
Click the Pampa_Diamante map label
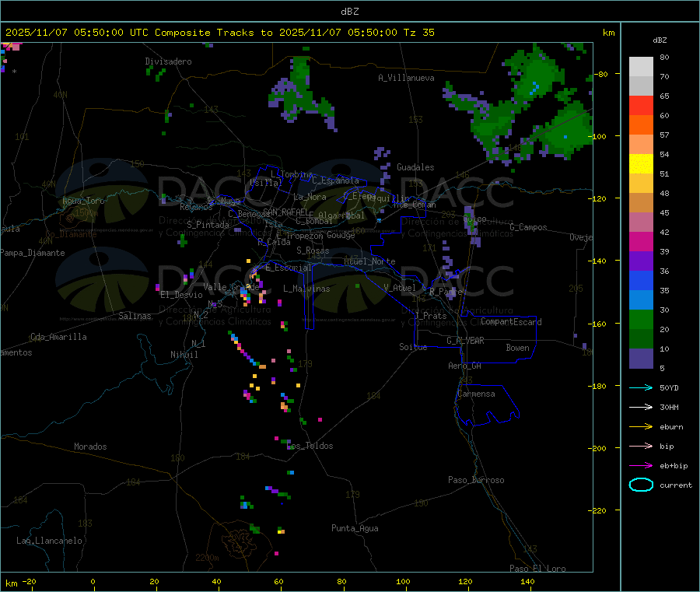pyautogui.click(x=33, y=253)
